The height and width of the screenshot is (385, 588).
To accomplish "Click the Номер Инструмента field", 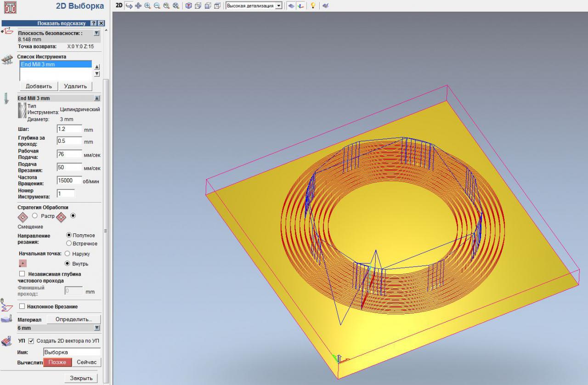I will [x=66, y=194].
